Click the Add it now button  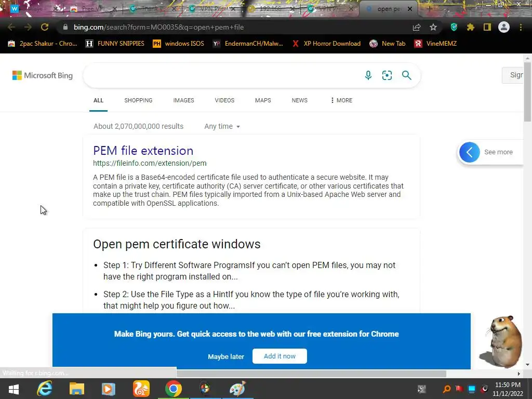pos(280,356)
